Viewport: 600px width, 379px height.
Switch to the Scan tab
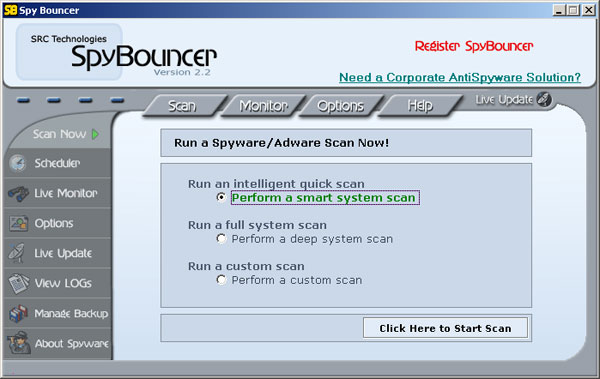tap(184, 106)
